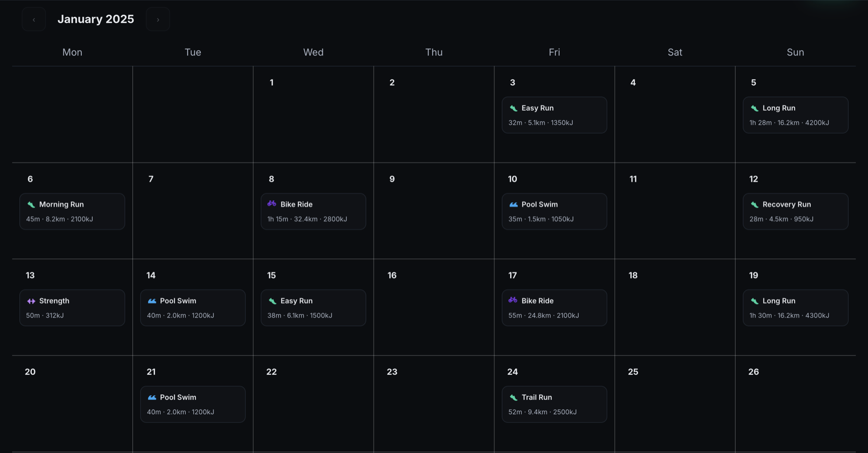Select the shoe icon on the Trail Run entry
Image resolution: width=868 pixels, height=453 pixels.
pyautogui.click(x=513, y=397)
